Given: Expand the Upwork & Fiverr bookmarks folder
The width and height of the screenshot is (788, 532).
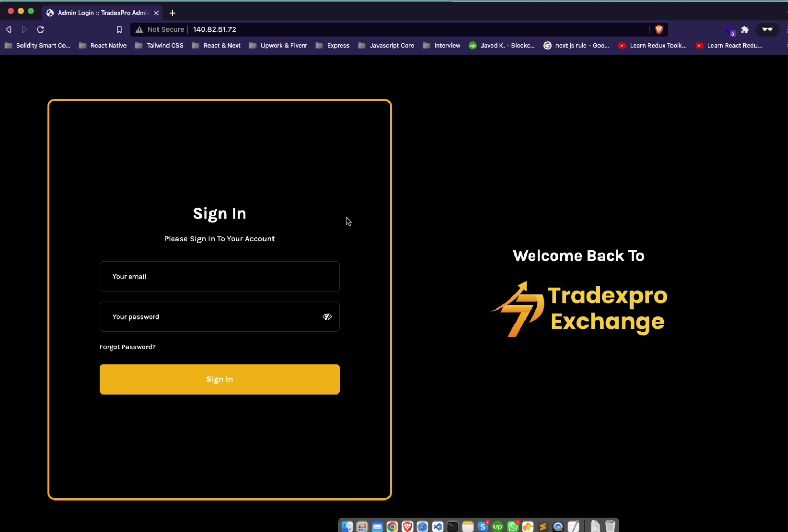Looking at the screenshot, I should 278,46.
